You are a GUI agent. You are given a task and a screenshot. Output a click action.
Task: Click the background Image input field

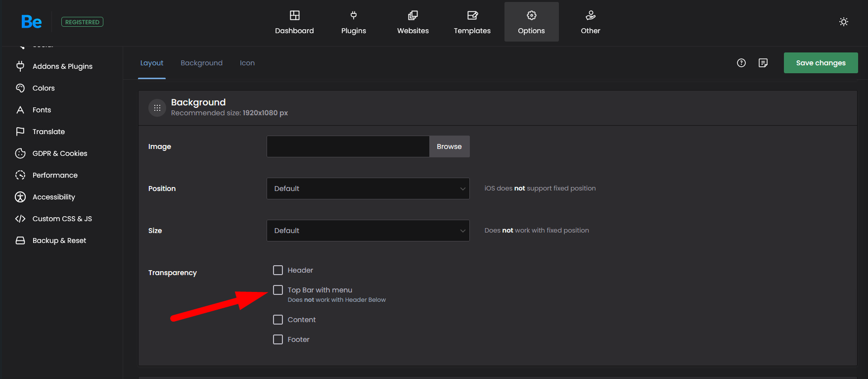(348, 146)
